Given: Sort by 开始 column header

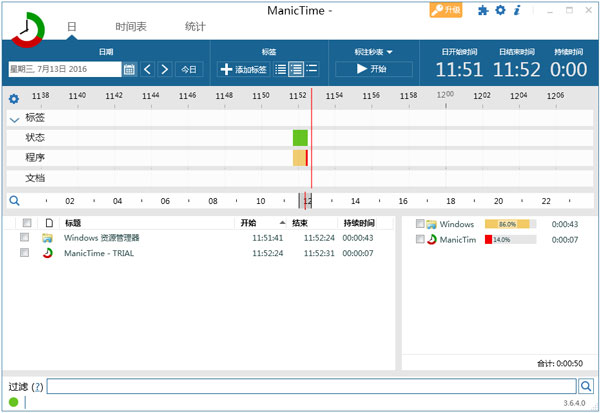Looking at the screenshot, I should (x=248, y=223).
